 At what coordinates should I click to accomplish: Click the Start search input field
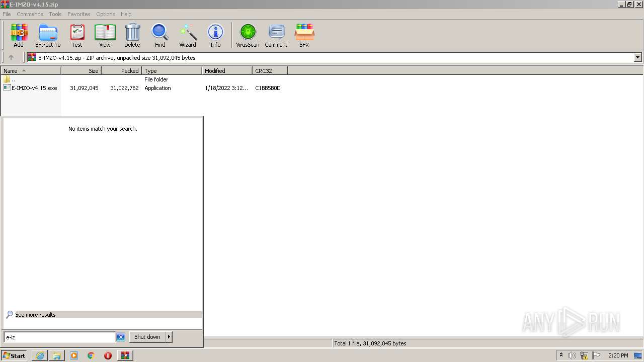pyautogui.click(x=59, y=337)
